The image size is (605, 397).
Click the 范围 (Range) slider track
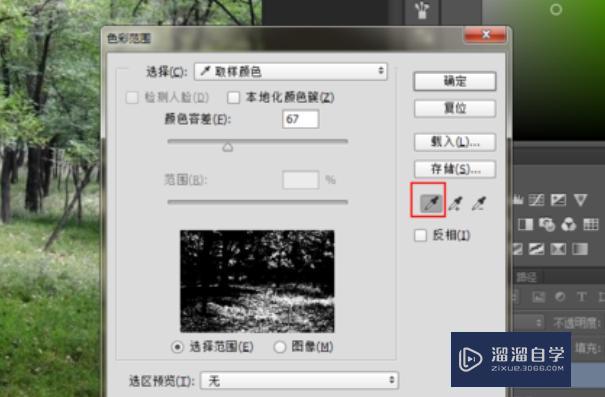pyautogui.click(x=258, y=202)
